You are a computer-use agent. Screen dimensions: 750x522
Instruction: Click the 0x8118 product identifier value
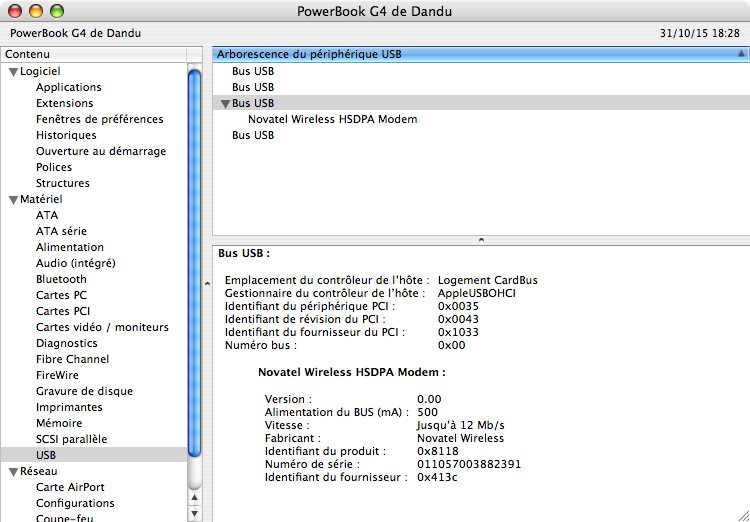click(438, 451)
